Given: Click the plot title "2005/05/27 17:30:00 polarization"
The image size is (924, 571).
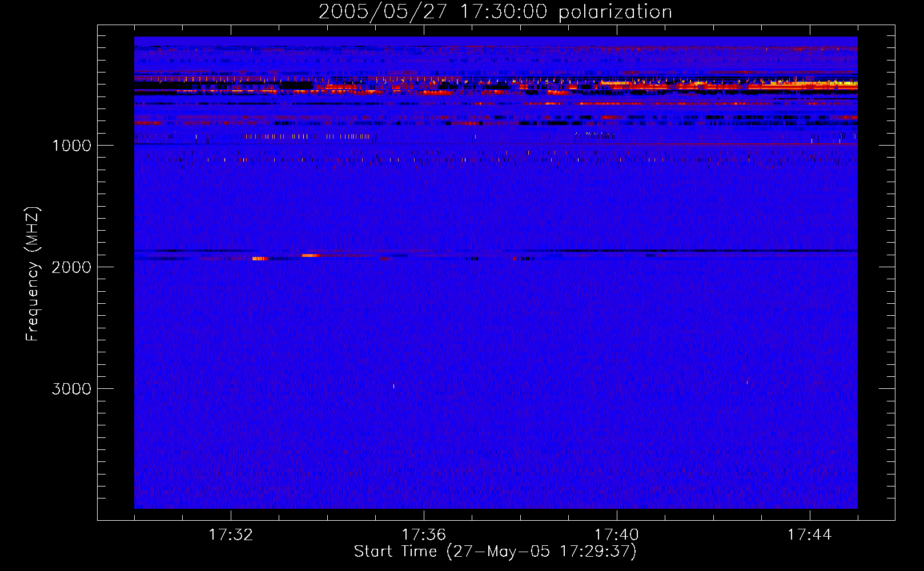Looking at the screenshot, I should 495,11.
